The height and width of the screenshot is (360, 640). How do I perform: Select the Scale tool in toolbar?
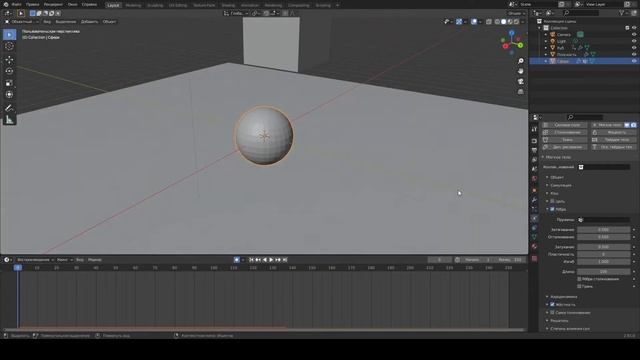pos(9,83)
